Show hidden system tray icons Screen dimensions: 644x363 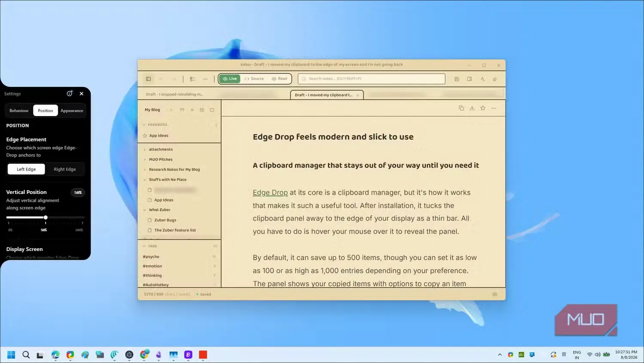tap(500, 355)
